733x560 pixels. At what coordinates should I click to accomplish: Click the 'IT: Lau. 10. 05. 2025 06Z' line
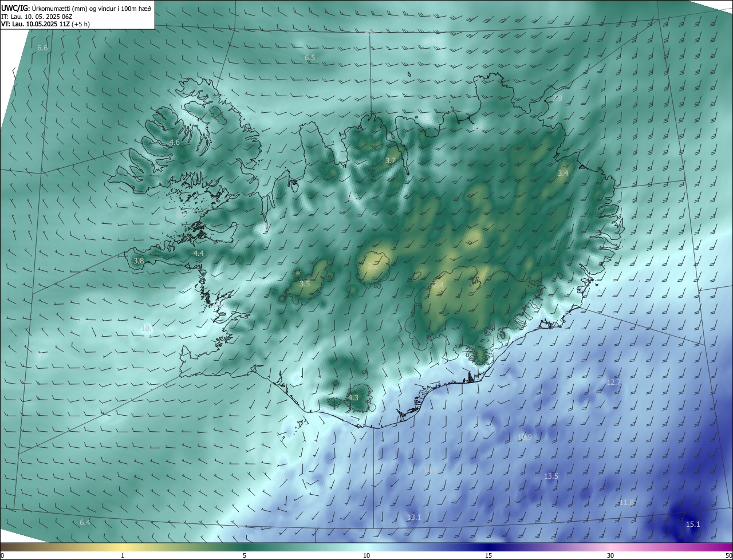[x=37, y=17]
